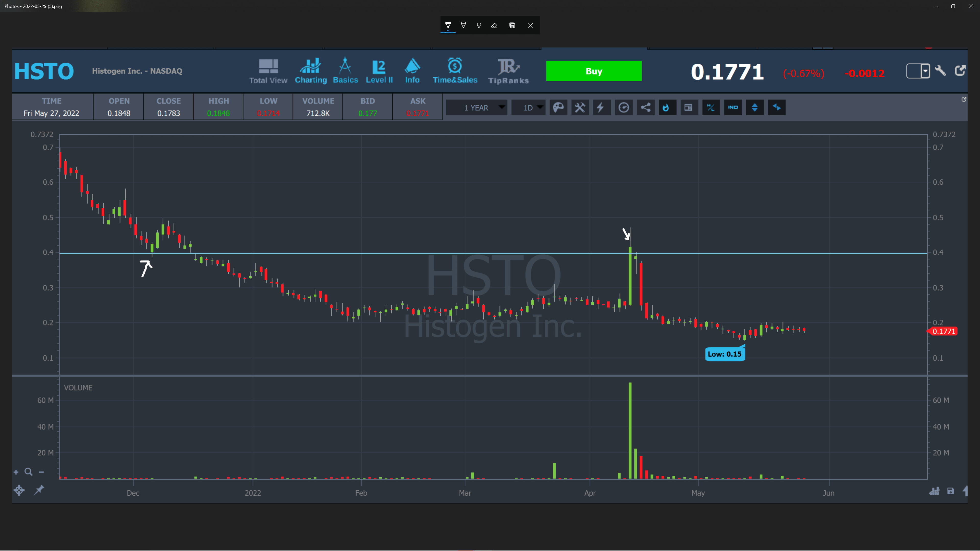980x551 pixels.
Task: Click the save copy icon
Action: click(512, 26)
